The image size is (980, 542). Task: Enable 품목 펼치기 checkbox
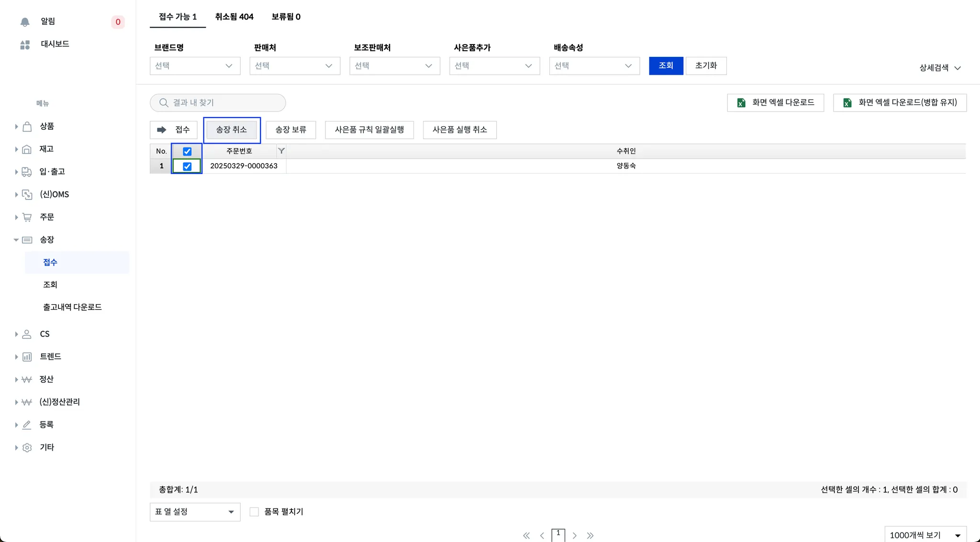(x=254, y=512)
